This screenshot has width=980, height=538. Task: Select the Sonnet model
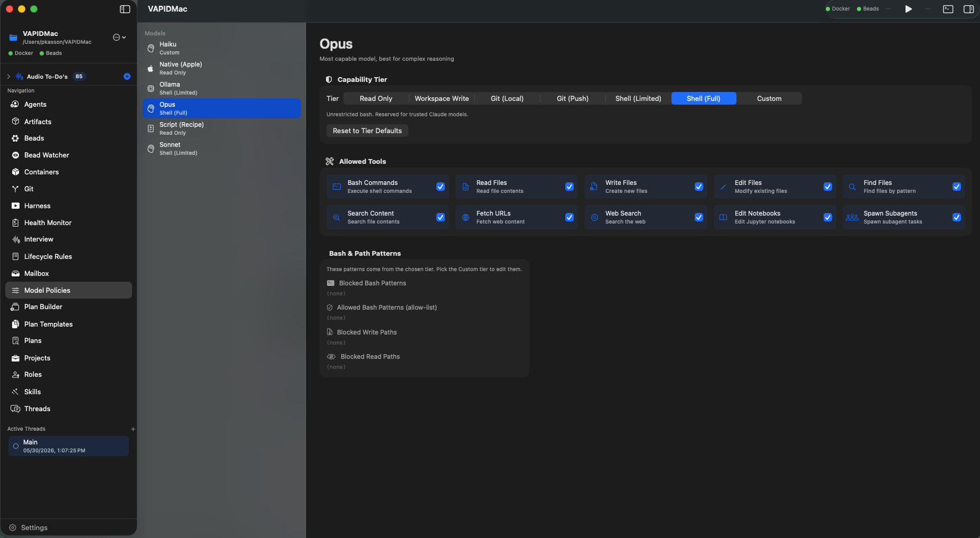[x=222, y=149]
